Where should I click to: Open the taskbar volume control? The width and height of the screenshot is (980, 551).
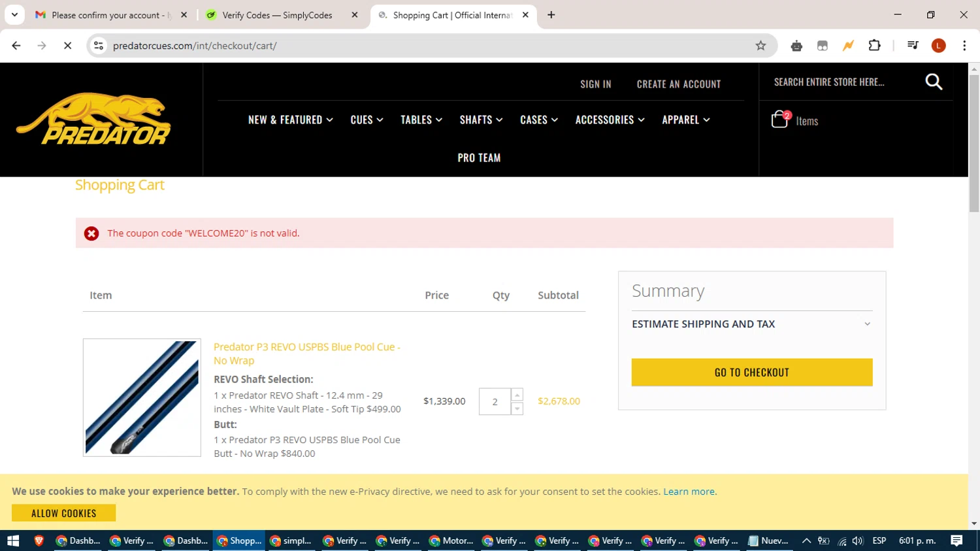tap(858, 541)
